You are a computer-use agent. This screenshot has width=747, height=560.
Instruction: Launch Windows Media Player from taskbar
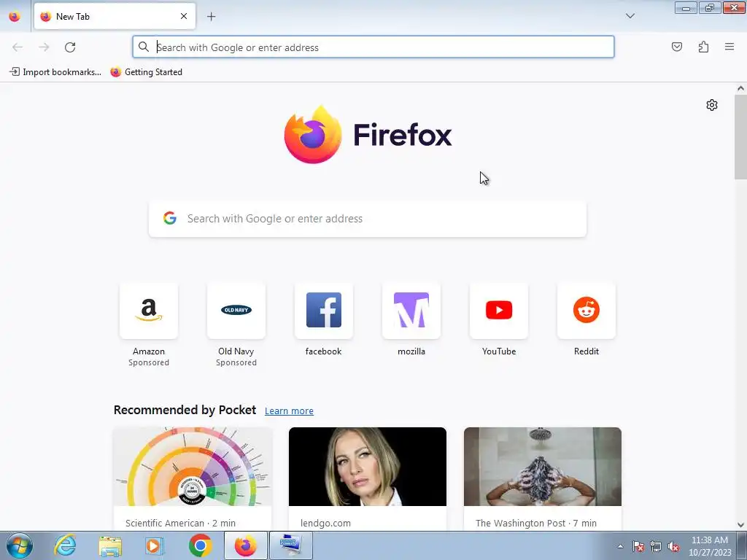tap(155, 545)
